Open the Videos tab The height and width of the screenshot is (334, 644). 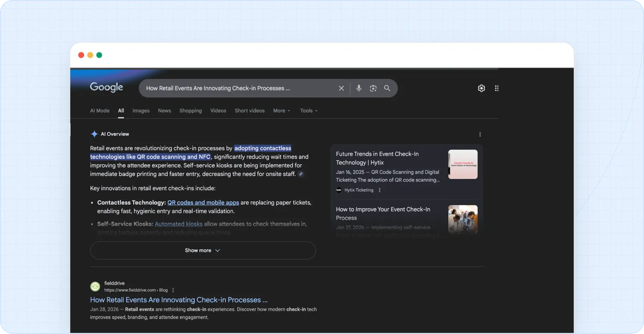pos(218,111)
